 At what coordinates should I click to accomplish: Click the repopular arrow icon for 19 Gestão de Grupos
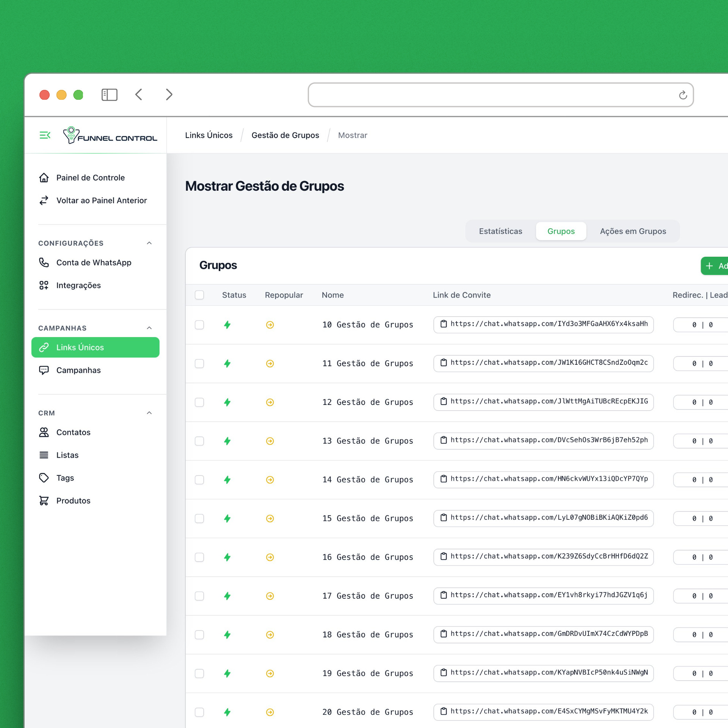pyautogui.click(x=270, y=673)
